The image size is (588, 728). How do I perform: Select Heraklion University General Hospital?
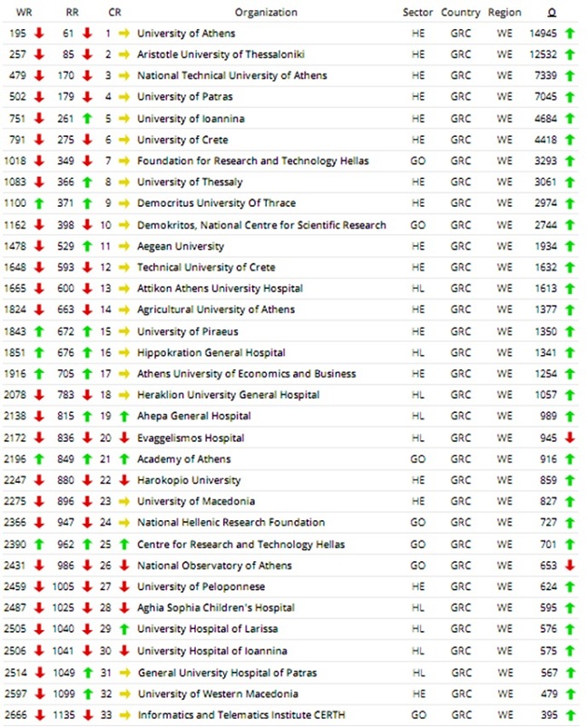[x=229, y=395]
